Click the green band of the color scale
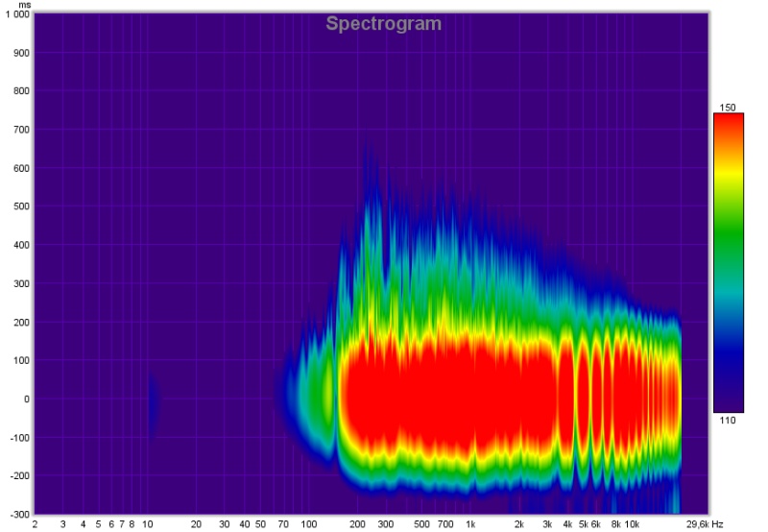 [729, 240]
